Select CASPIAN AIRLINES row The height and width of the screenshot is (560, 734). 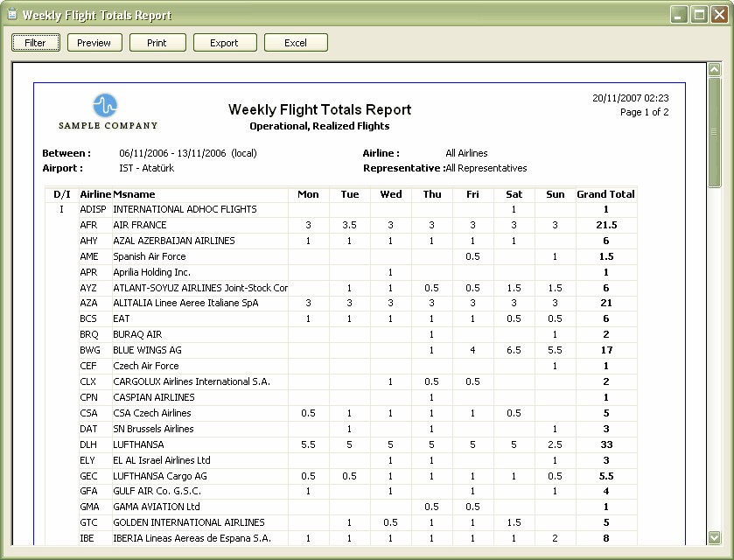(x=154, y=397)
